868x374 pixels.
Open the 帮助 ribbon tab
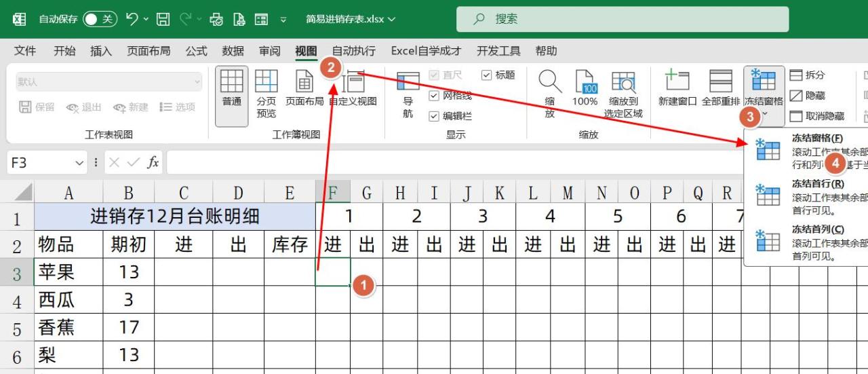tap(546, 51)
